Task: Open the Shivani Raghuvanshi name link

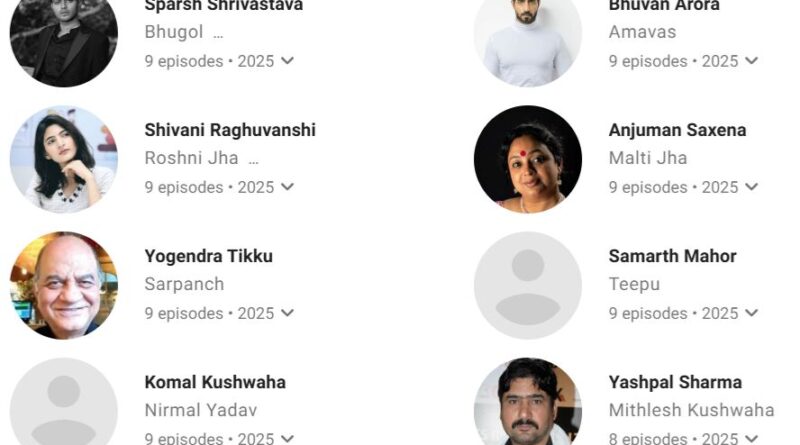Action: click(x=230, y=130)
